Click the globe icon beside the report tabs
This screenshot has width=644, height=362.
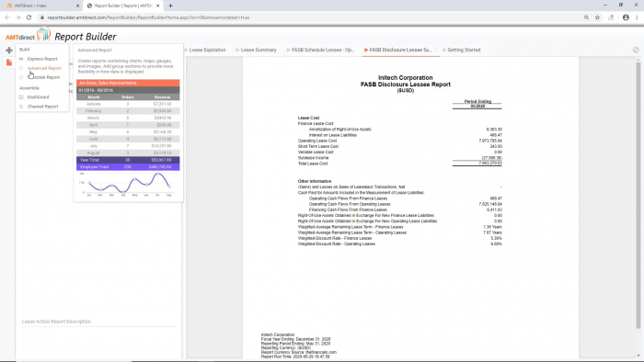click(636, 50)
